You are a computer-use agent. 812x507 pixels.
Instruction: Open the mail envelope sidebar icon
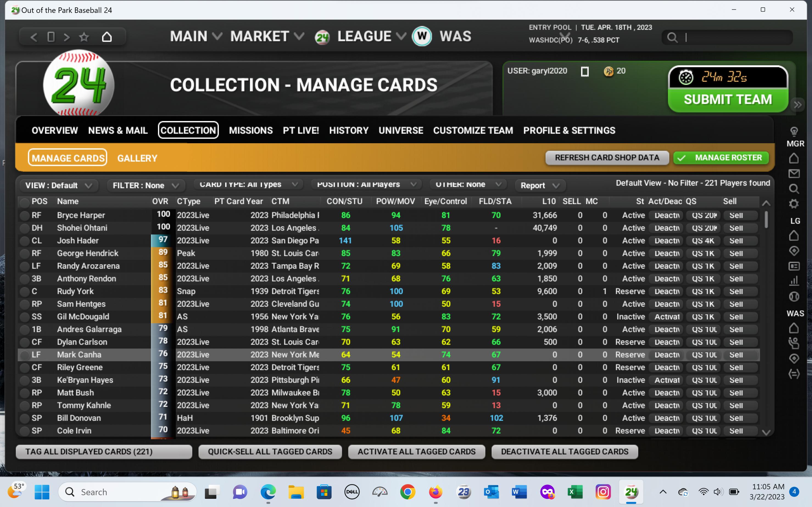point(794,173)
